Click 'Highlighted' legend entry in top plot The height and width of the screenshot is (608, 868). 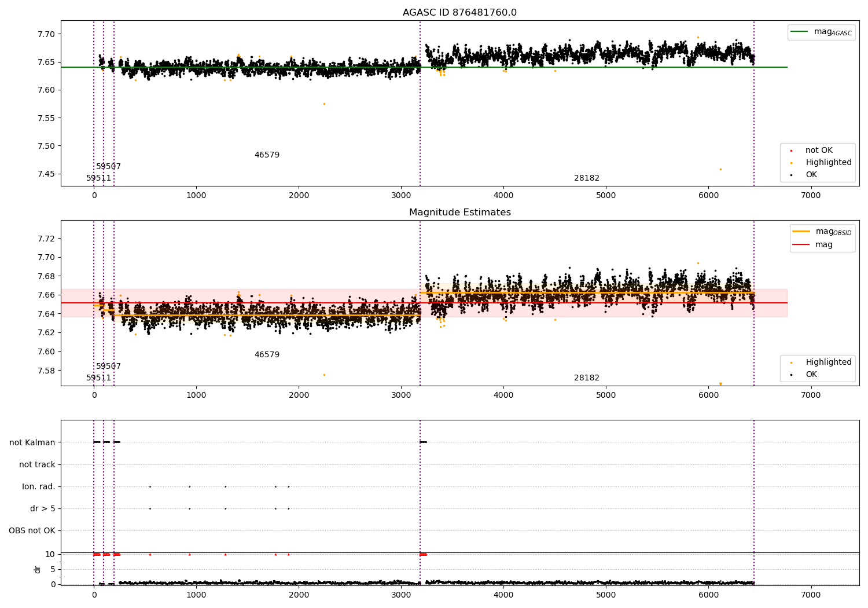[x=821, y=163]
